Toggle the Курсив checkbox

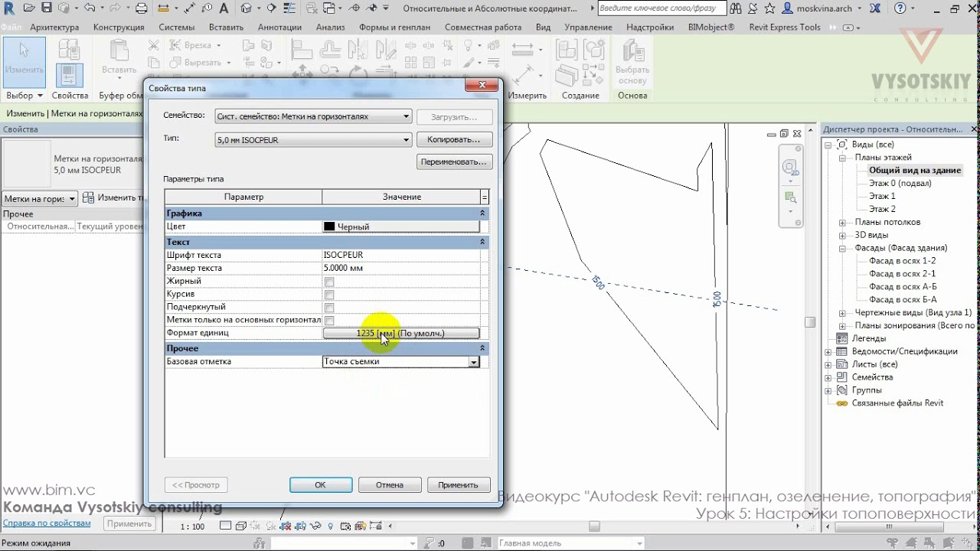(329, 295)
